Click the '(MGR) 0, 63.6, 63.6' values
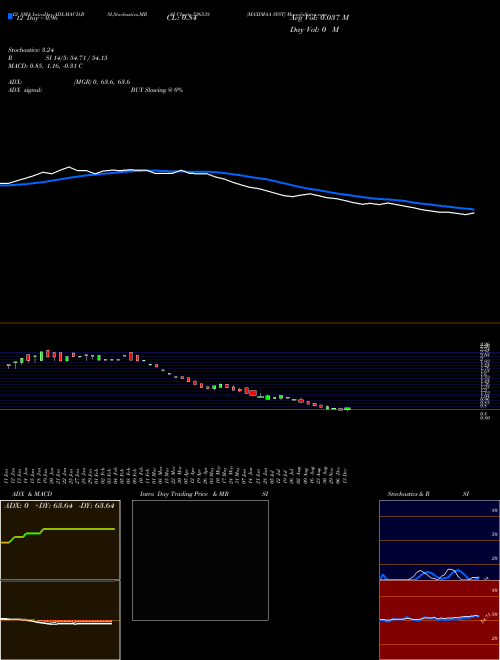Viewport: 500px width, 660px height. point(102,82)
